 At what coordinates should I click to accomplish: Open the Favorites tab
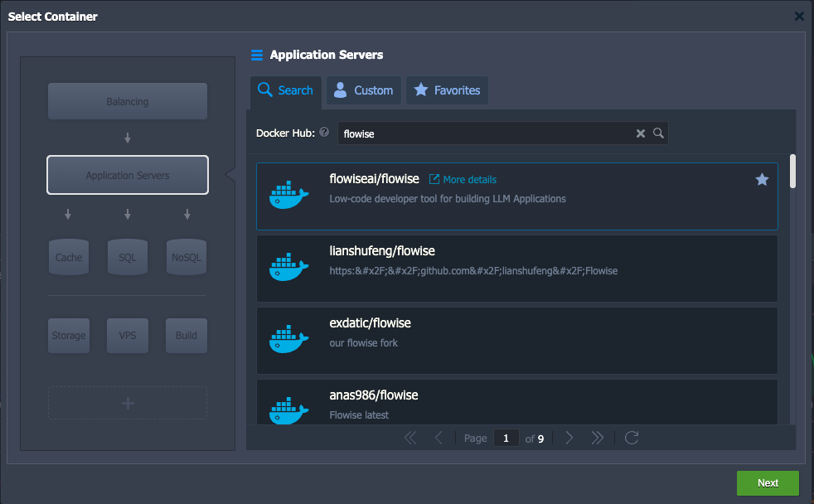pyautogui.click(x=447, y=91)
